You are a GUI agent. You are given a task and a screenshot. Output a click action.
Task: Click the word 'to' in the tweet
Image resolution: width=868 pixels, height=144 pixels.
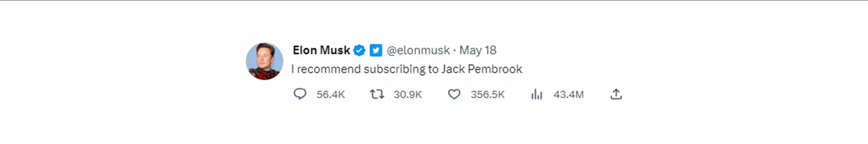point(433,69)
